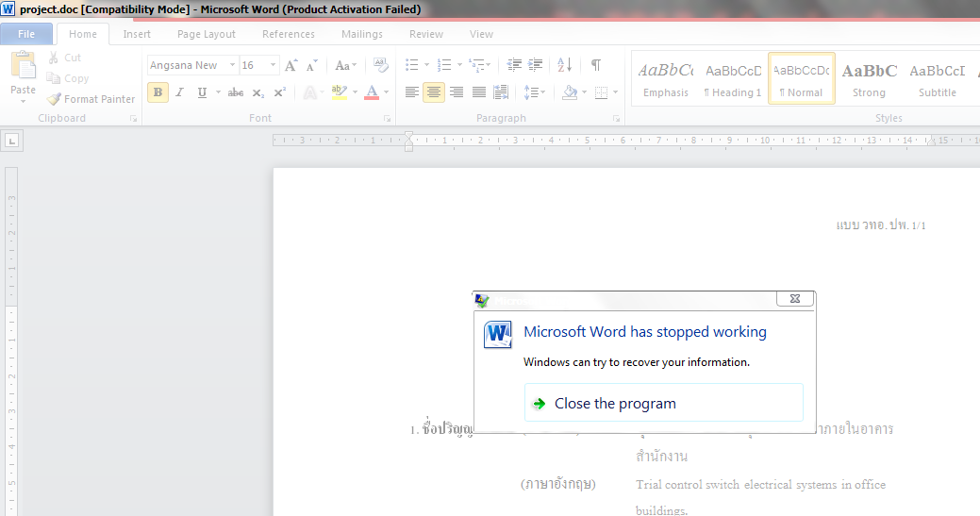The width and height of the screenshot is (980, 516).
Task: Justify the text
Action: click(x=479, y=92)
